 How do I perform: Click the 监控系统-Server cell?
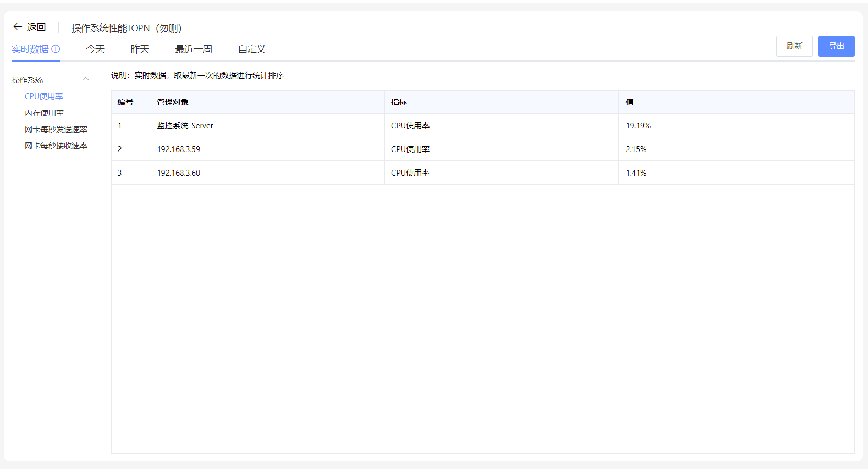click(x=267, y=126)
